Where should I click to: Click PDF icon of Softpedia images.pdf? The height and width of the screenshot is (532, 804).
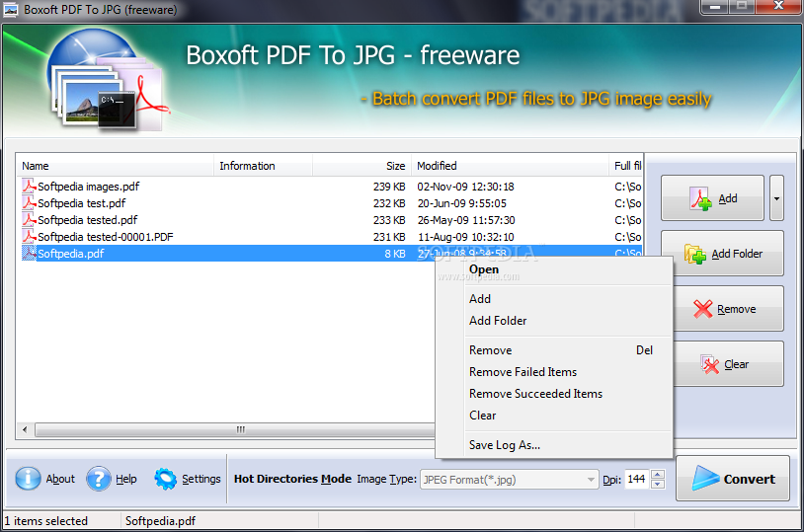(x=29, y=186)
